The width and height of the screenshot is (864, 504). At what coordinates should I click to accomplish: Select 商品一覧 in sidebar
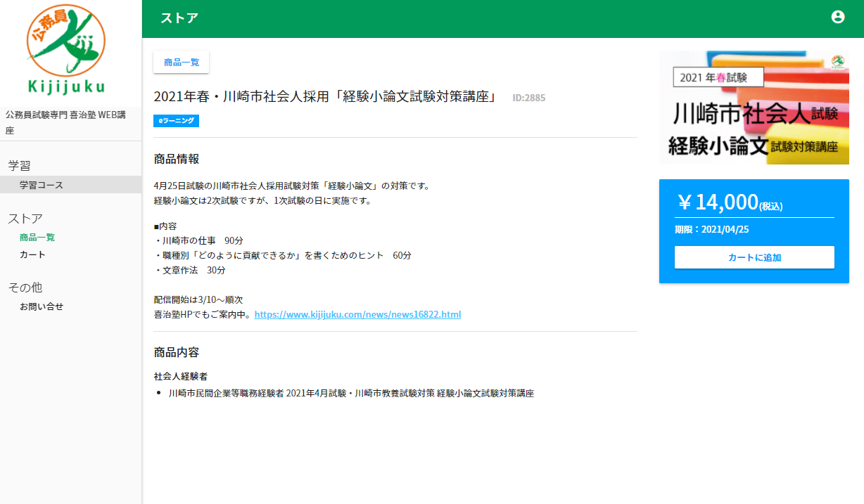pyautogui.click(x=37, y=238)
